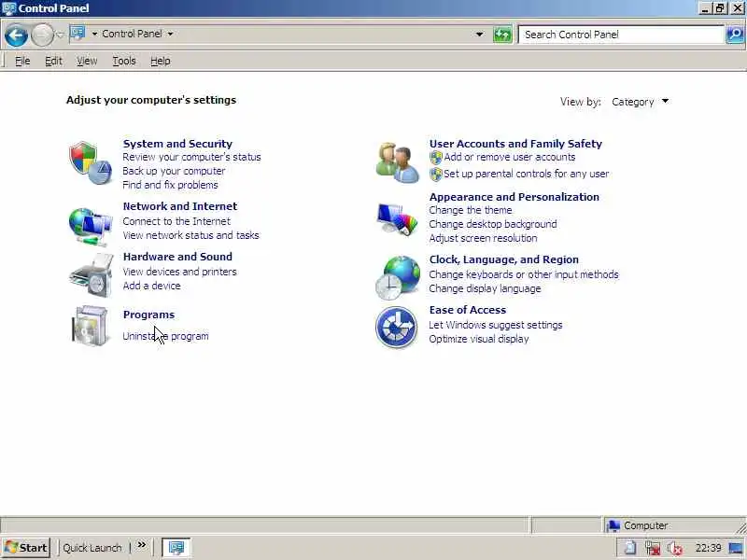Open the User Accounts people icon
The image size is (747, 560).
point(398,162)
